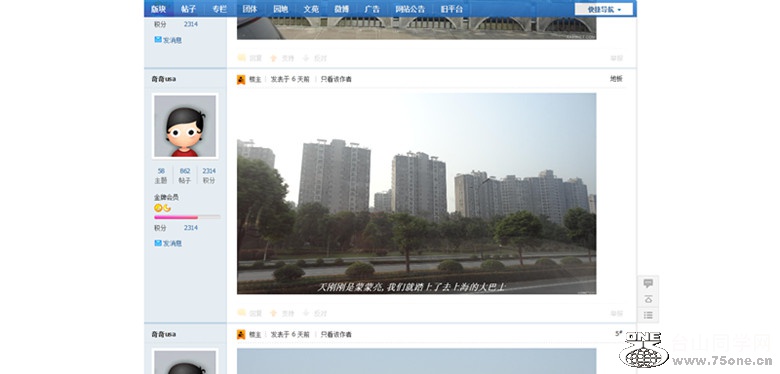Open the 微博 menu item
This screenshot has height=374, width=780.
[x=341, y=9]
